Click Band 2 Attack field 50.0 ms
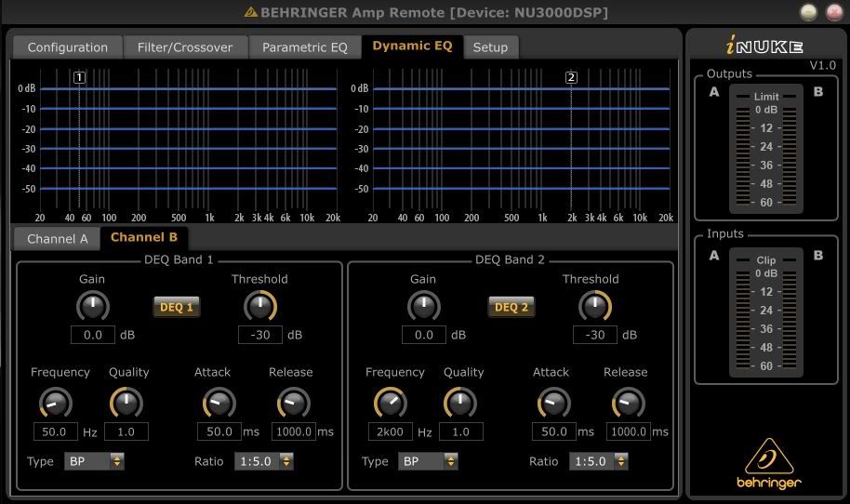 tap(554, 431)
